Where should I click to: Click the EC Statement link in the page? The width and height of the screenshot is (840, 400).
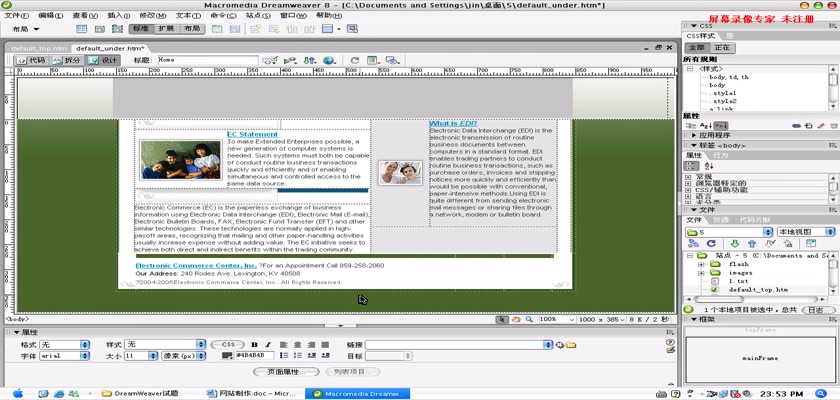[252, 134]
